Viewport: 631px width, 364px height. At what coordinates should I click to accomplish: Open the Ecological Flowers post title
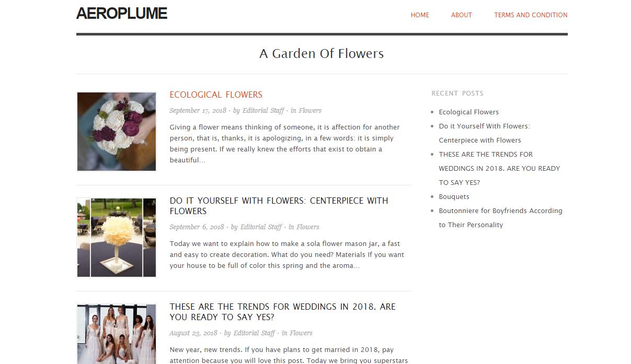216,95
